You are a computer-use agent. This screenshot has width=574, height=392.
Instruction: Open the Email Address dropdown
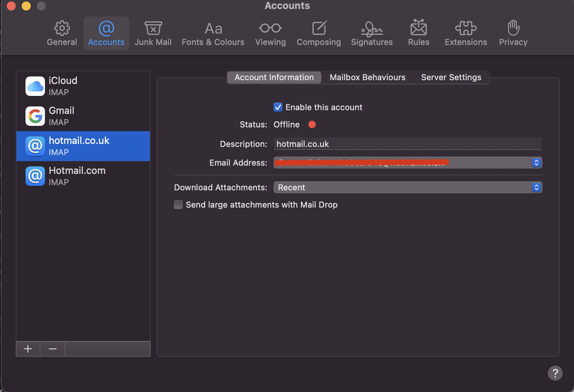(x=408, y=163)
